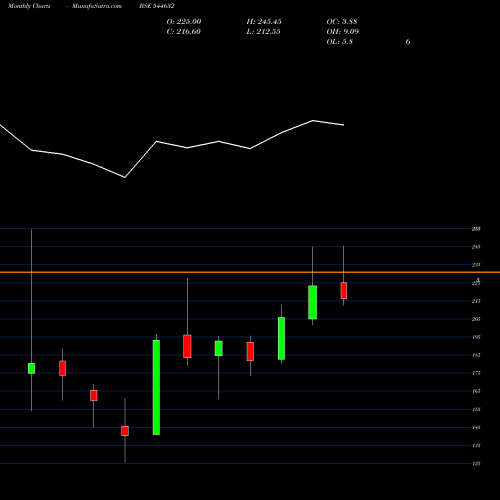The image size is (500, 500).
Task: Click the green candle spanning 205 to 225
Action: tap(312, 302)
